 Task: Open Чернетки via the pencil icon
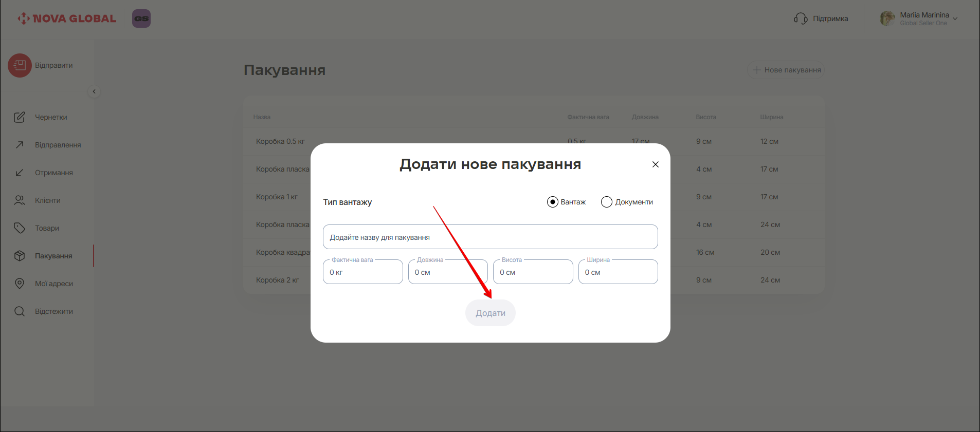[x=20, y=117]
